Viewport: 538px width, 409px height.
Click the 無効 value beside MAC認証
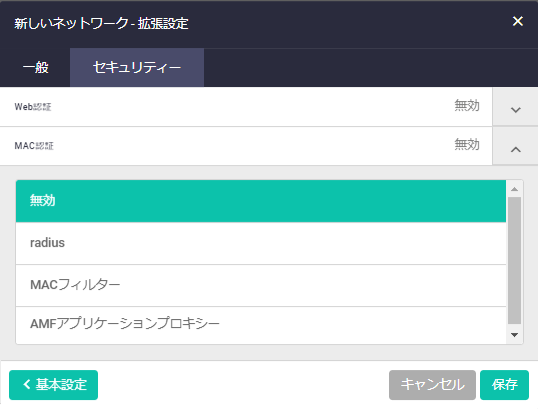(x=467, y=145)
